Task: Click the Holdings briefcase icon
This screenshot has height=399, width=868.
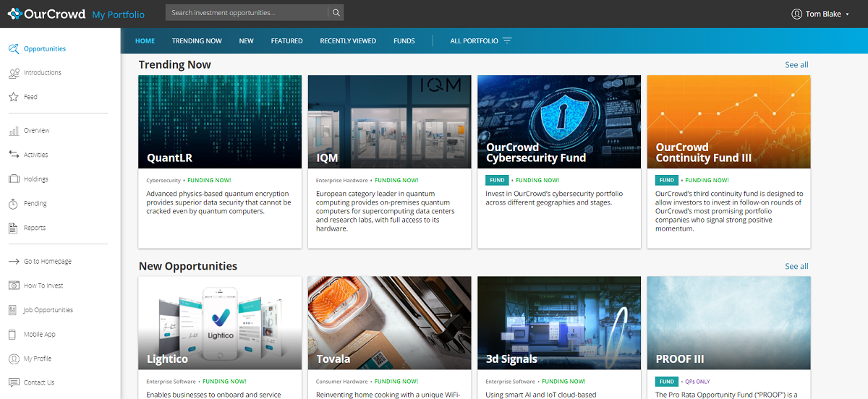Action: pos(14,179)
